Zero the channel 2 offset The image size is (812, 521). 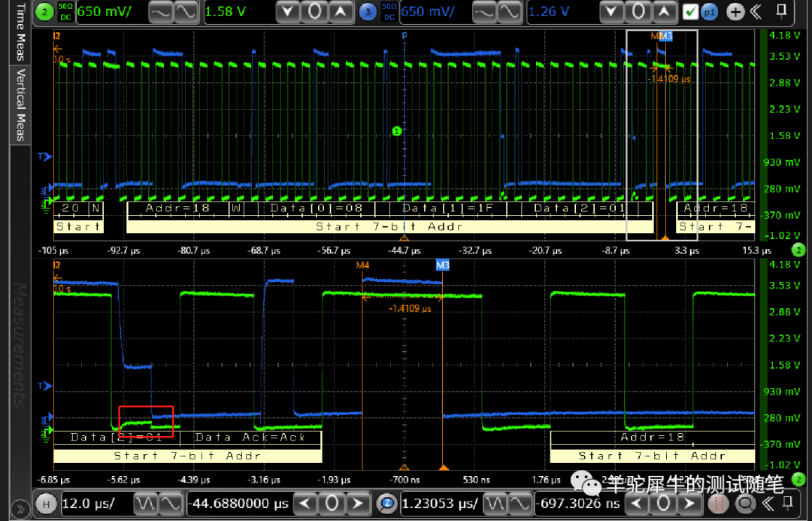click(316, 11)
